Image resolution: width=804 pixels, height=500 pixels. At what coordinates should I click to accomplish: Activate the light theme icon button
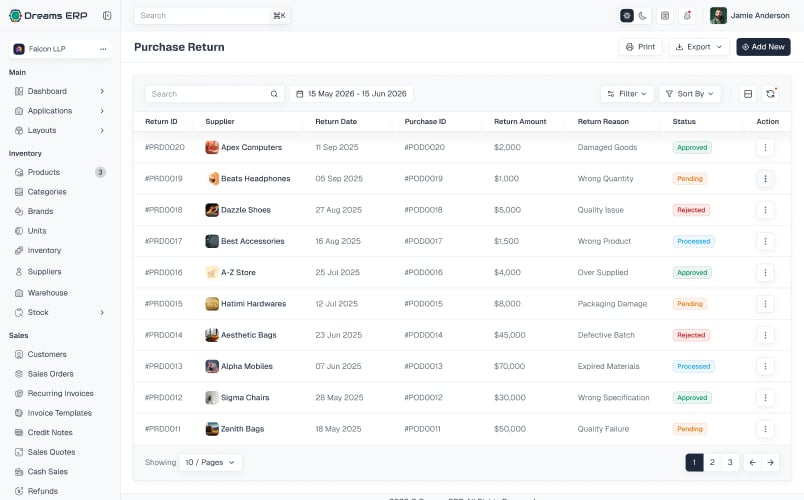pos(627,16)
